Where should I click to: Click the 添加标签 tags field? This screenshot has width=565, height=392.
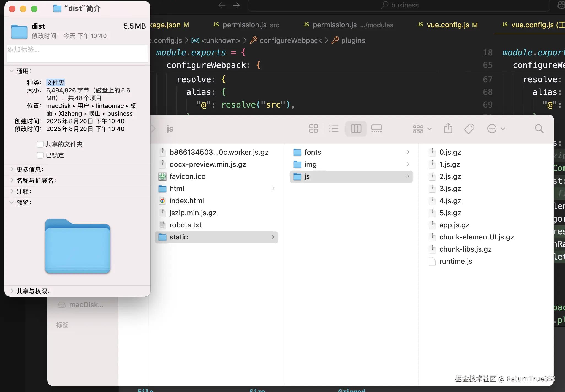[77, 53]
